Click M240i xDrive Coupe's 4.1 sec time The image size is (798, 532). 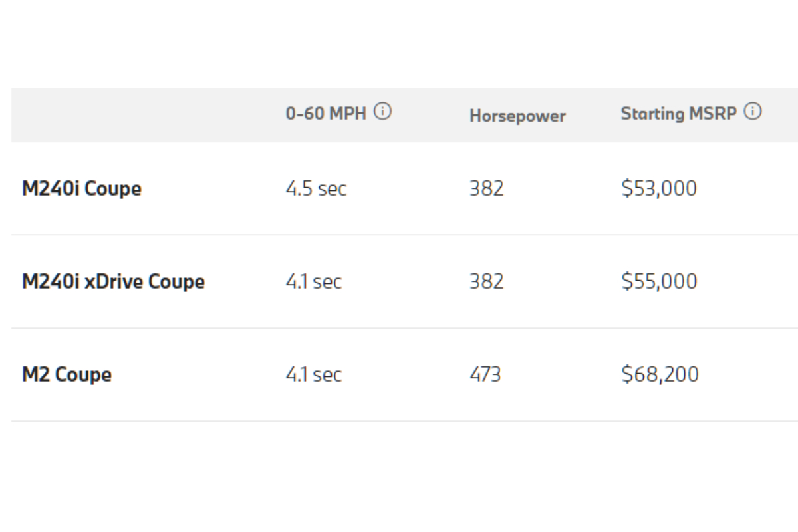point(313,282)
